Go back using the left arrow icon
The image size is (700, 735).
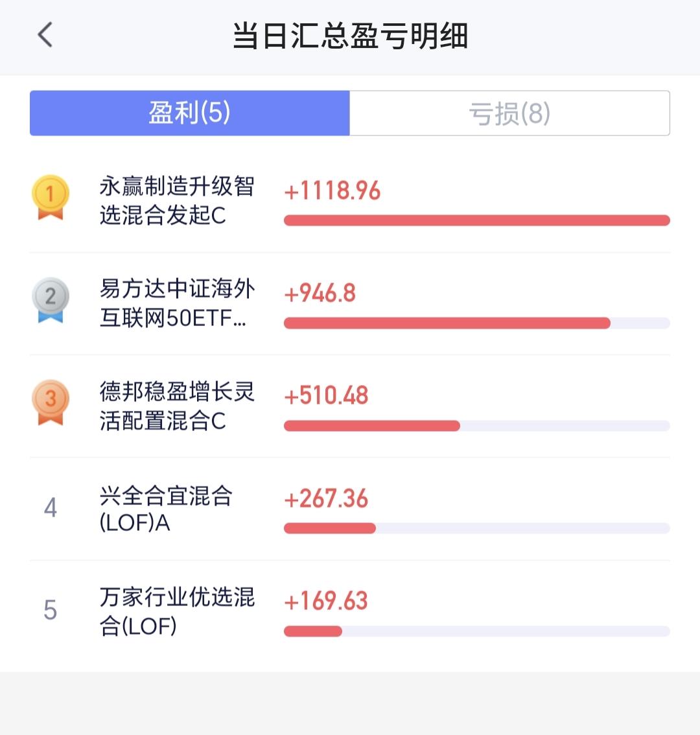(x=45, y=35)
